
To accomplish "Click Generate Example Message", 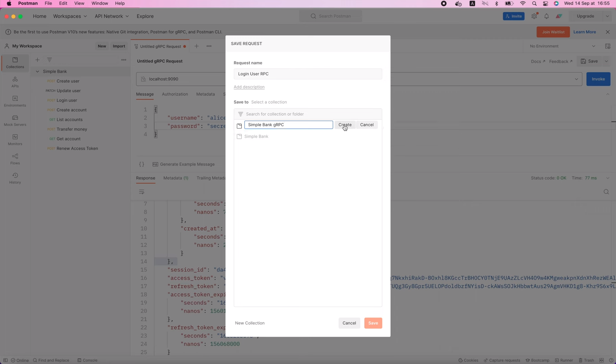I will [183, 164].
